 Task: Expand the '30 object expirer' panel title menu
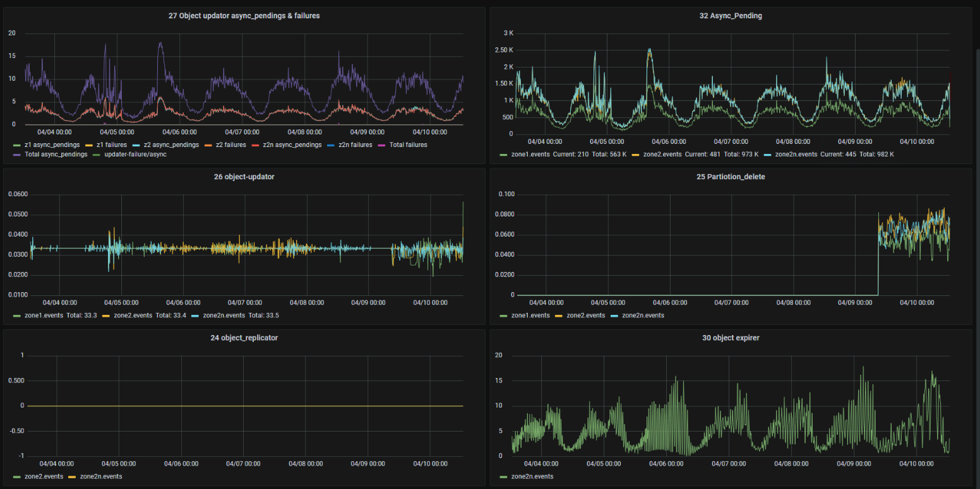click(731, 338)
